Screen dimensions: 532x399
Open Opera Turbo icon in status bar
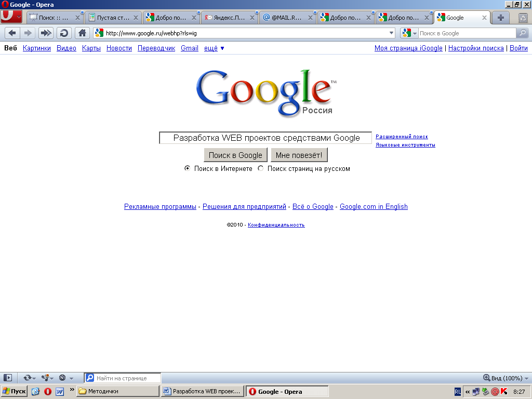[62, 378]
